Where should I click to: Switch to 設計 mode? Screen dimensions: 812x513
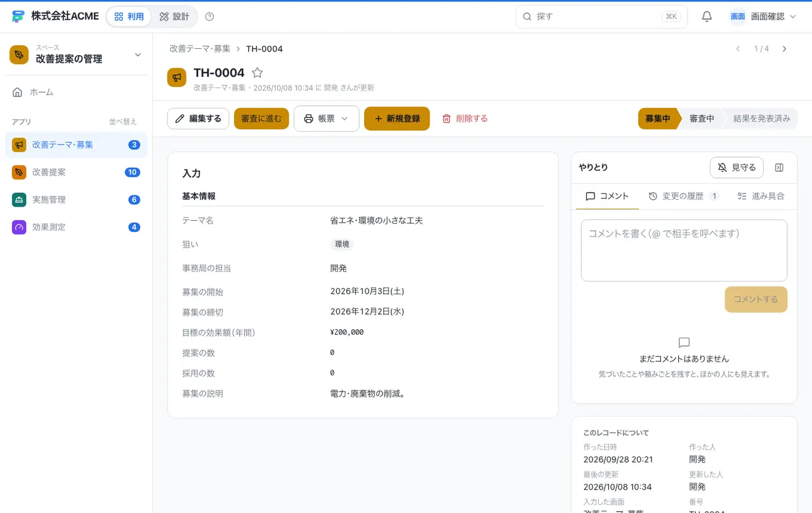[x=174, y=16]
